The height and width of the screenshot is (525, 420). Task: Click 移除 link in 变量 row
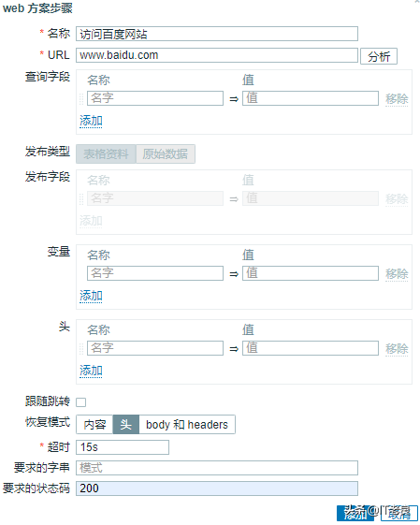click(397, 274)
